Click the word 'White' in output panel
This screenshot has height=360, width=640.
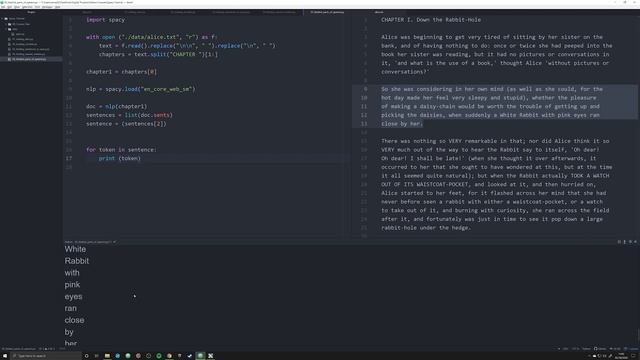[76, 249]
